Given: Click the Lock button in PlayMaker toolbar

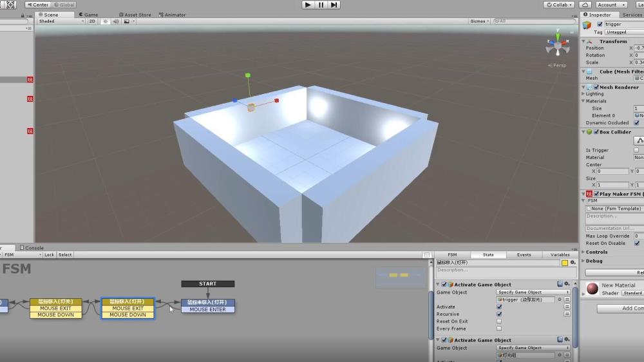Looking at the screenshot, I should tap(49, 255).
